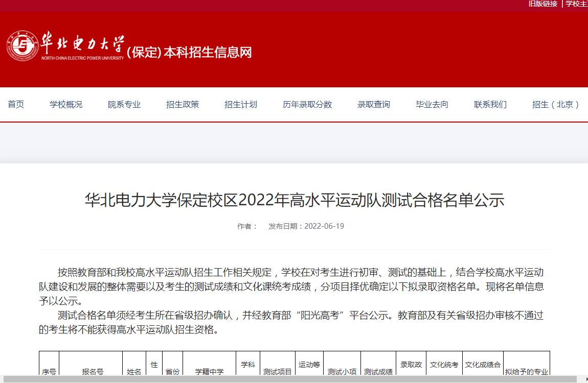The width and height of the screenshot is (588, 383).
Task: Click the 省份 table header
Action: coord(172,372)
